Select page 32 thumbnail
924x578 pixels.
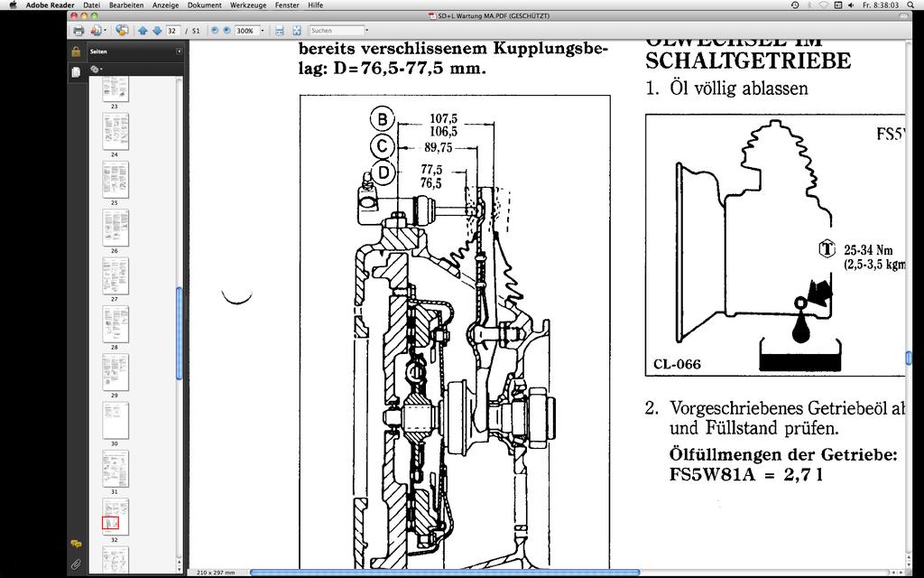tap(115, 517)
